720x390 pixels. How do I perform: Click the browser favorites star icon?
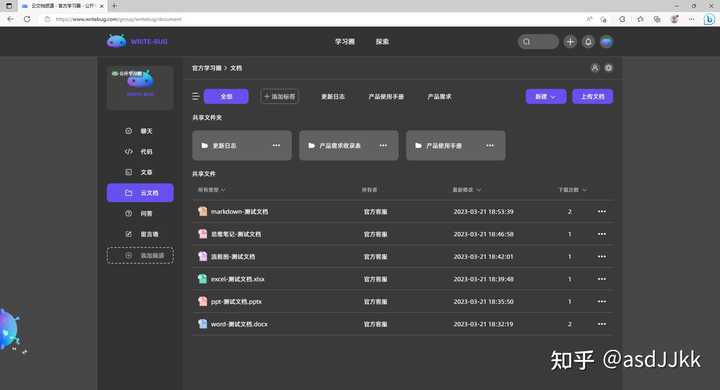click(640, 19)
